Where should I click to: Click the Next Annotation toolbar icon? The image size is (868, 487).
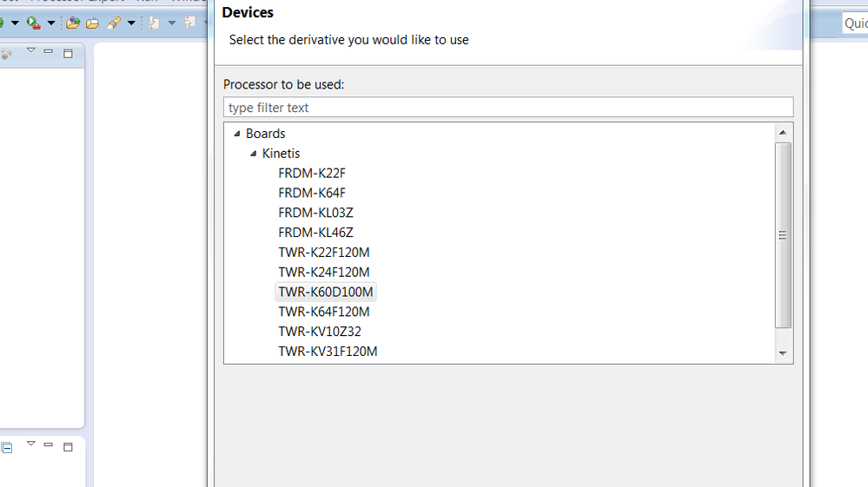point(155,23)
